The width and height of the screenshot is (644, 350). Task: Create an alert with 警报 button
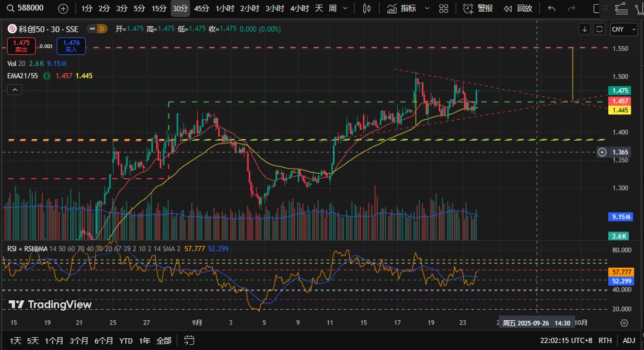tap(478, 8)
